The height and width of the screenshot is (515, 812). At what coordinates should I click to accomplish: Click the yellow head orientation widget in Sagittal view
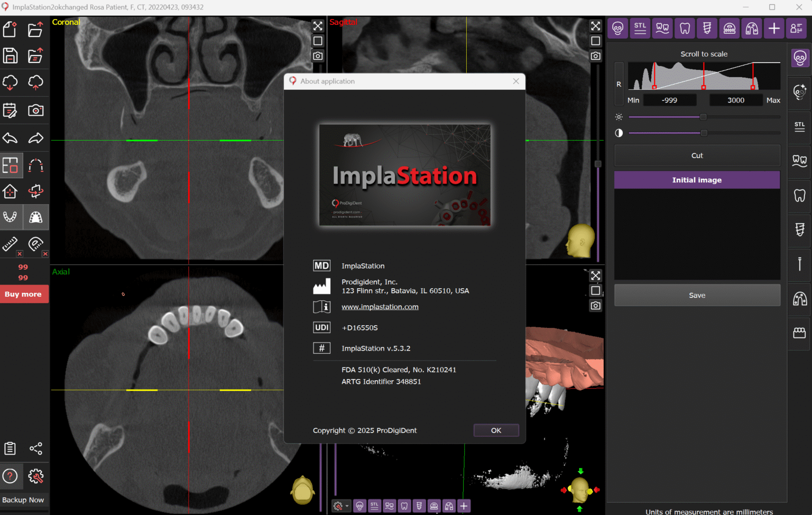580,241
